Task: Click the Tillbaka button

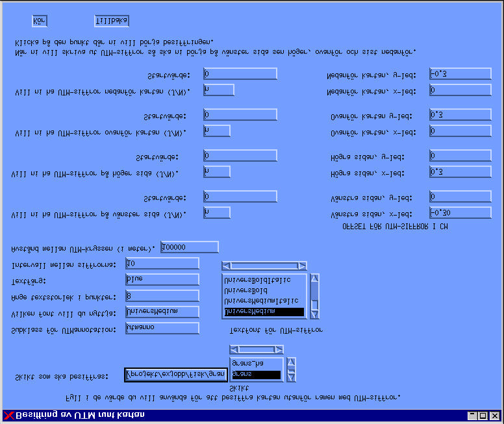Action: (x=112, y=21)
